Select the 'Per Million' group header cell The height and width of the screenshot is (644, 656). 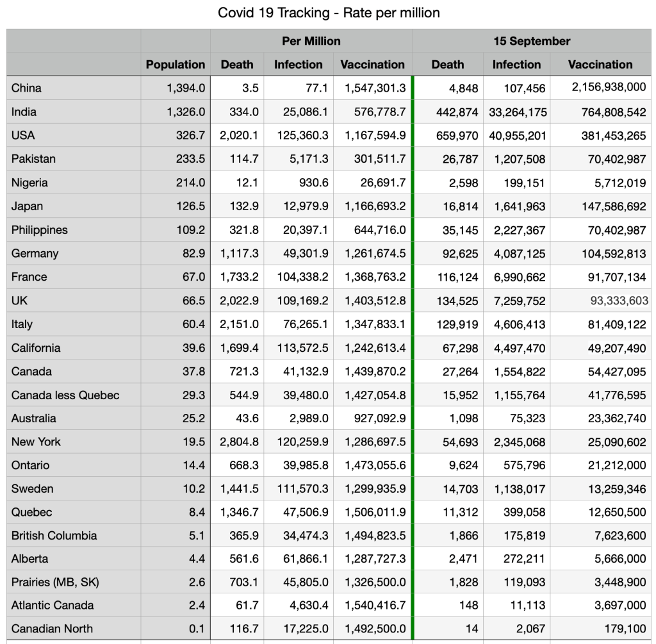pos(311,41)
